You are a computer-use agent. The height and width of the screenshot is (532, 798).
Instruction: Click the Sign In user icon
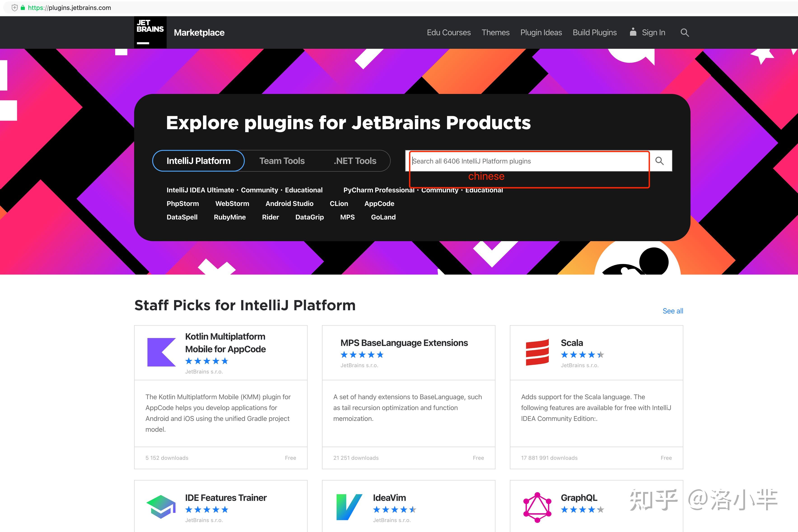633,32
